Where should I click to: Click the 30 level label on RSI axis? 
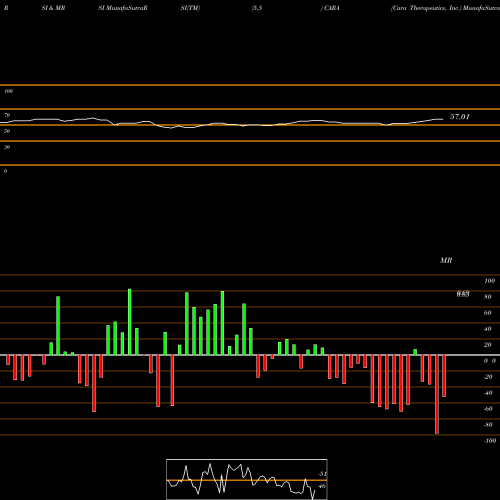coord(7,147)
